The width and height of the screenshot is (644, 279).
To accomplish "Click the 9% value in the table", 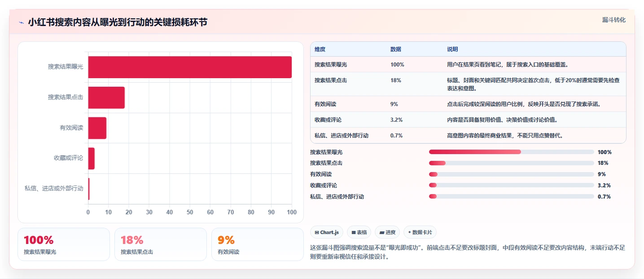I will pyautogui.click(x=394, y=104).
